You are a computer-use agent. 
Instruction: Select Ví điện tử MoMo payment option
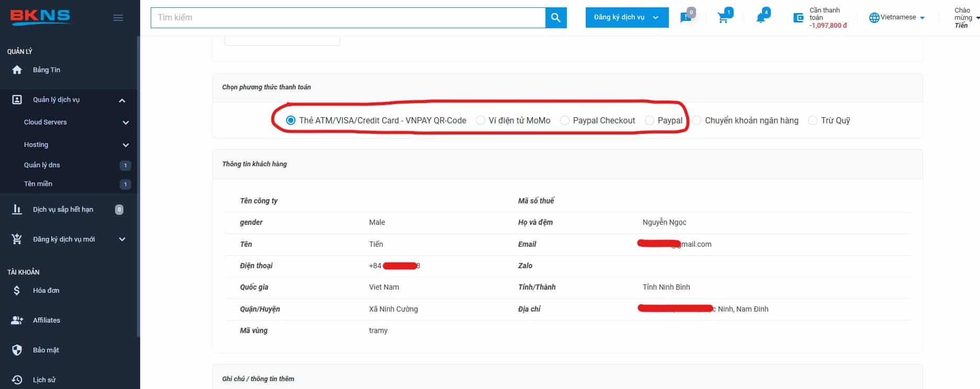click(x=481, y=121)
